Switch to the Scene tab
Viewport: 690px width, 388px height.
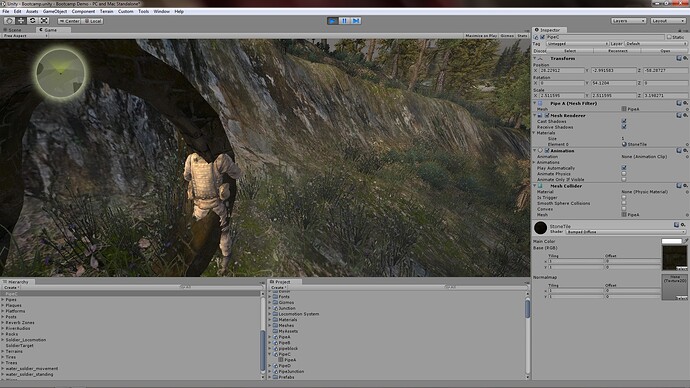[12, 30]
